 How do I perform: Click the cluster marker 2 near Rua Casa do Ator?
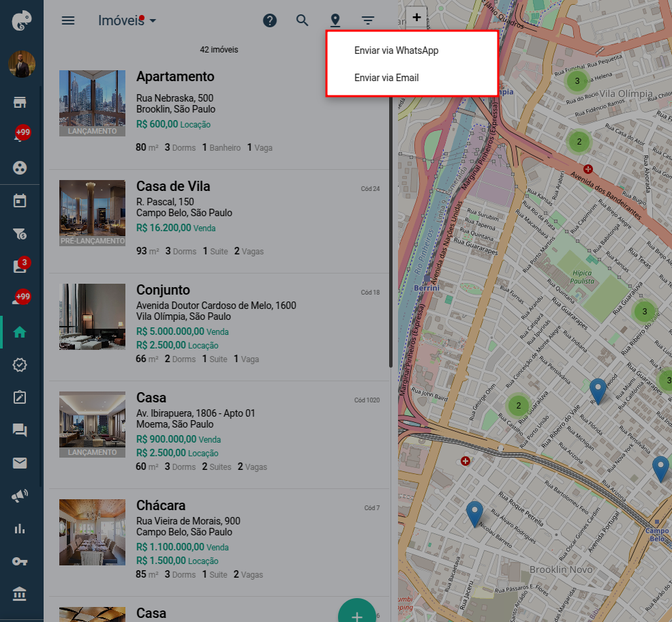579,142
